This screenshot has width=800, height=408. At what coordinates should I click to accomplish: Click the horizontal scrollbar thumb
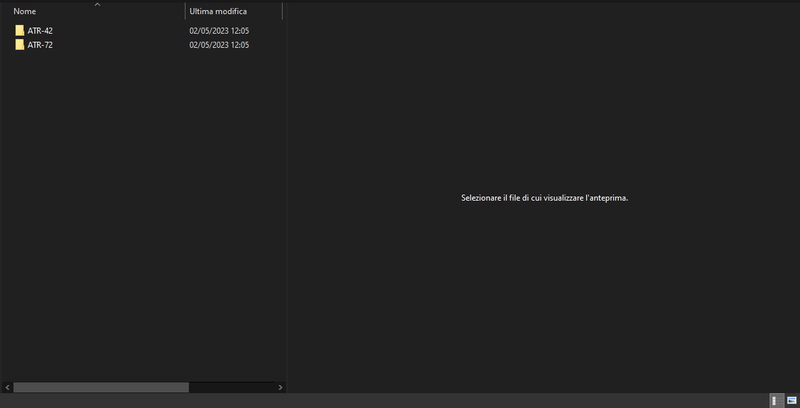pyautogui.click(x=100, y=387)
